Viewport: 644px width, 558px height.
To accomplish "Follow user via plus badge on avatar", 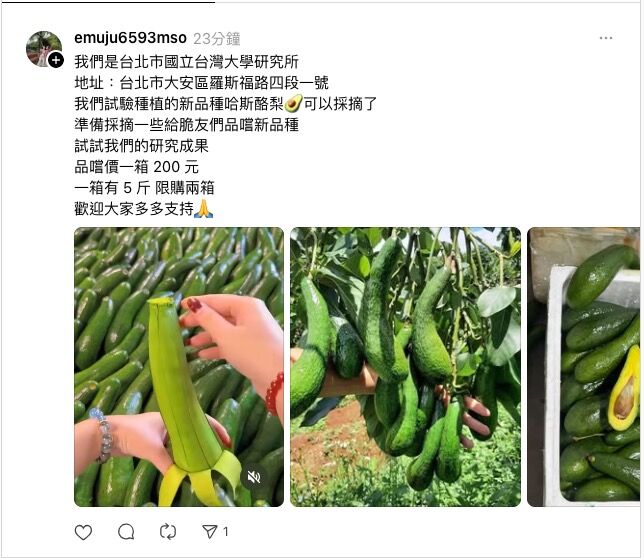I will click(56, 60).
